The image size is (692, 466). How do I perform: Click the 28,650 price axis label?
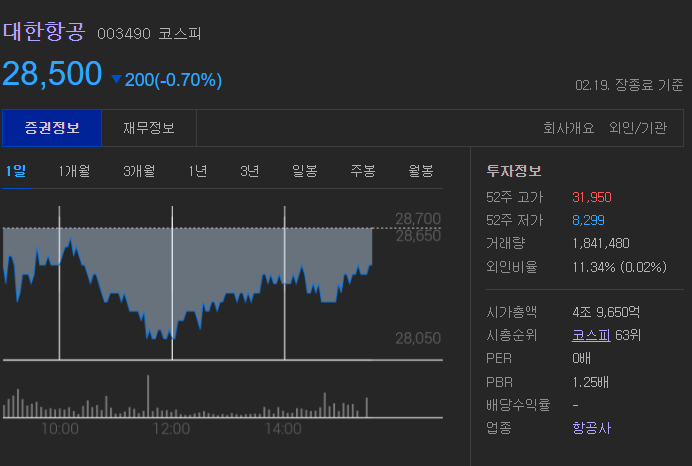pos(418,236)
